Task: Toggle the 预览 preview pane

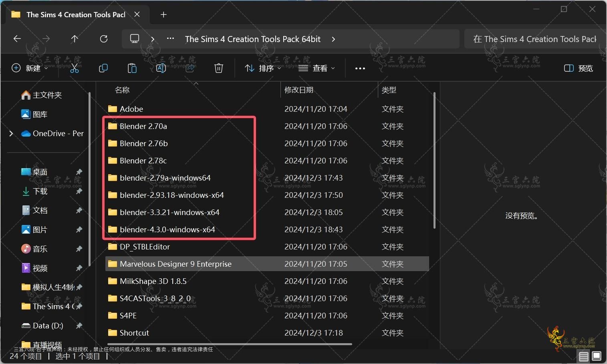Action: tap(578, 68)
